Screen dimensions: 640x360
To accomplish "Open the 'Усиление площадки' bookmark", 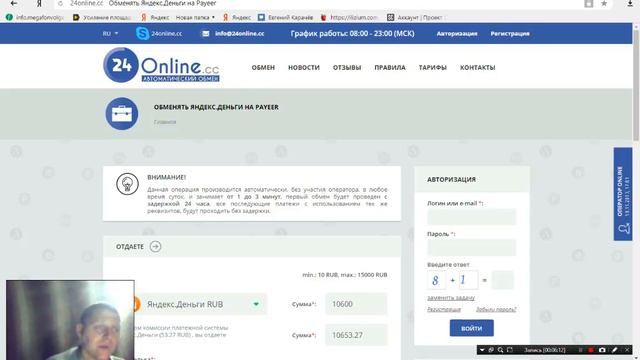I will 102,18.
